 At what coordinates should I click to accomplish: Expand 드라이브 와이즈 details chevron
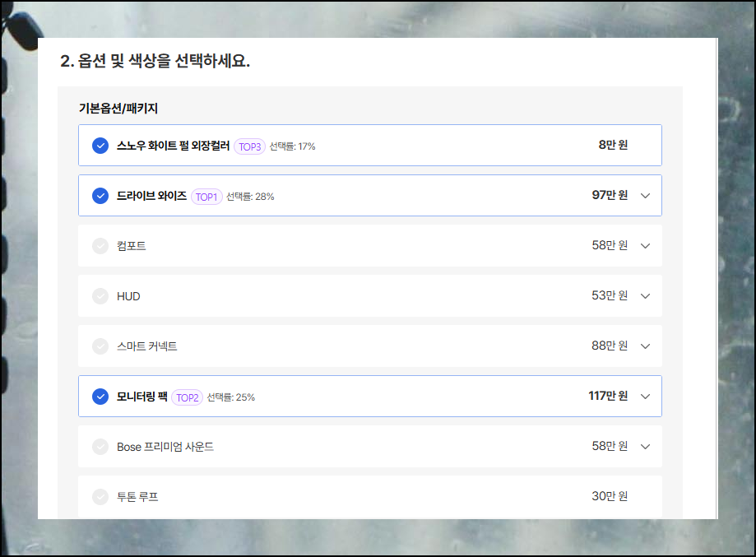[x=645, y=196]
